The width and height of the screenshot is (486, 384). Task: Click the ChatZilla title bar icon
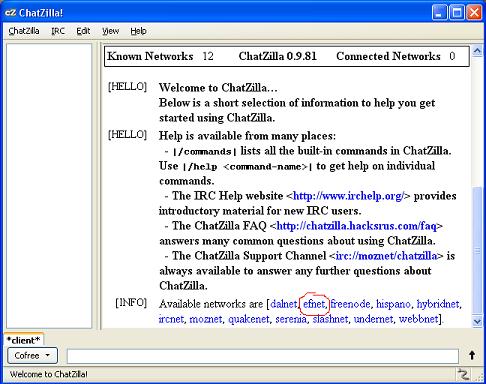tap(10, 13)
